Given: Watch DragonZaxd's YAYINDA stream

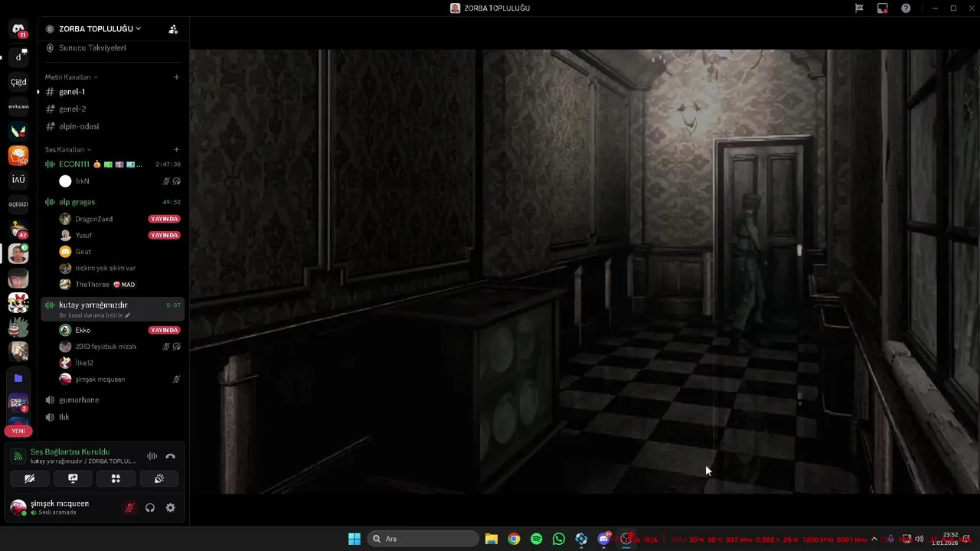Looking at the screenshot, I should click(165, 219).
